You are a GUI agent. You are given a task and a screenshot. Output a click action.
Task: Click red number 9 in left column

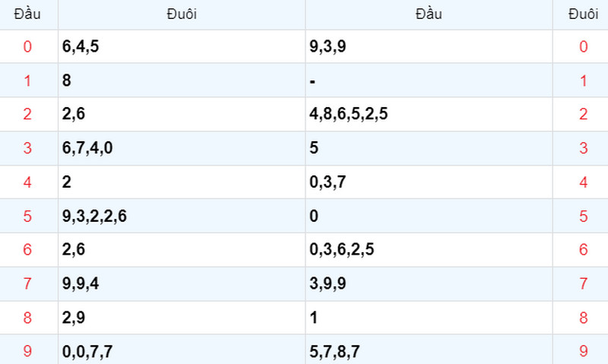coord(27,351)
